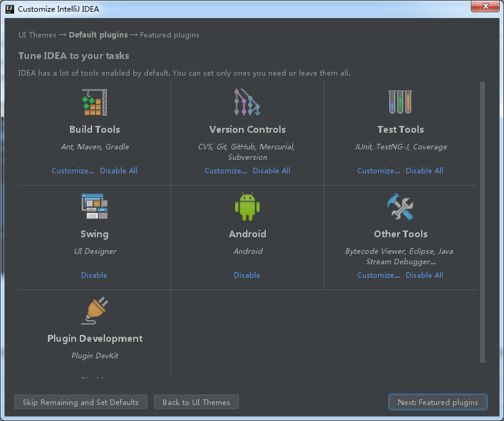Click the Test Tools test-tubes icon
504x421 pixels.
click(400, 101)
